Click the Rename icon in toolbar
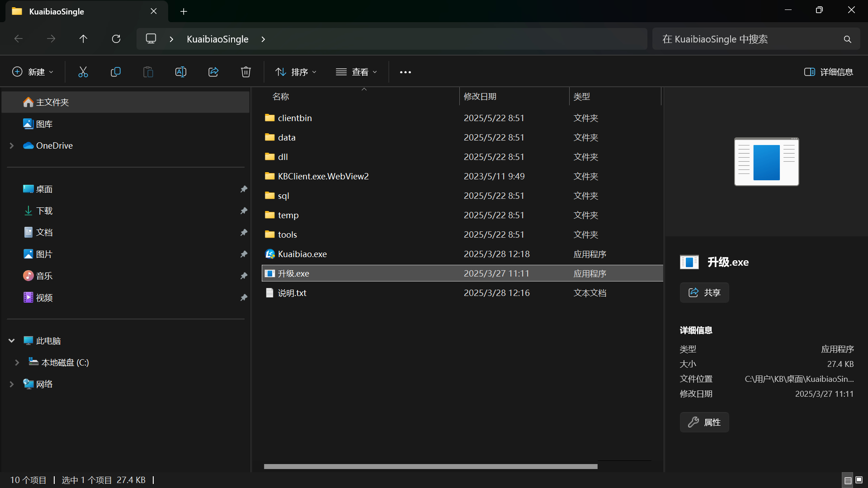Viewport: 868px width, 488px height. pyautogui.click(x=181, y=72)
